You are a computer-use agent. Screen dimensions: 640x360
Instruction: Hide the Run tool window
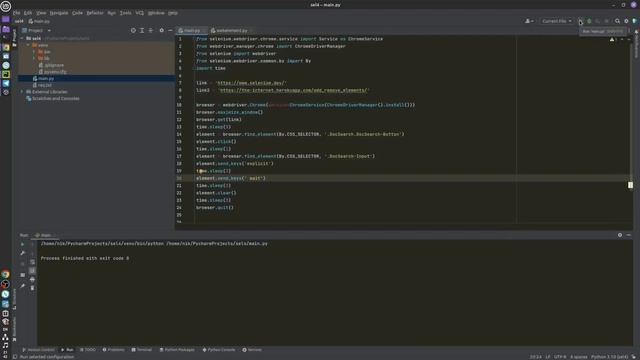tap(629, 235)
